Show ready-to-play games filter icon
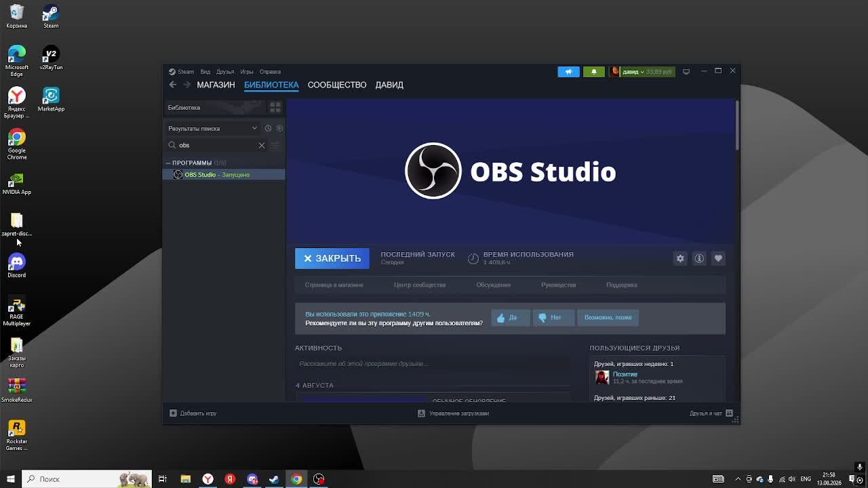This screenshot has height=488, width=868. 279,128
